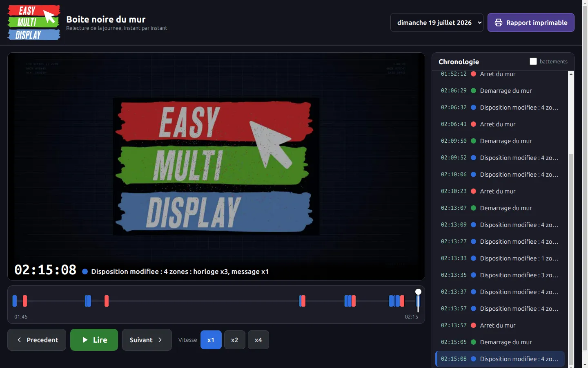
Task: Select the 02:10:23 Arret du mur event
Action: [x=500, y=191]
